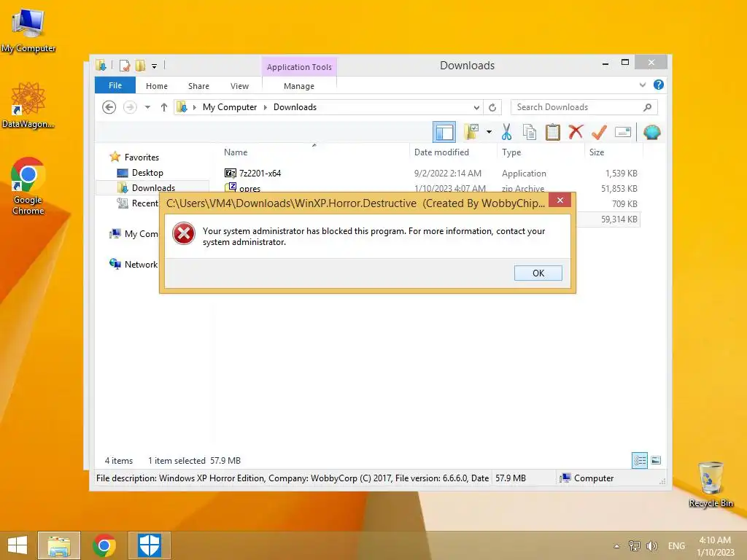Click the Cut scissors icon

506,132
